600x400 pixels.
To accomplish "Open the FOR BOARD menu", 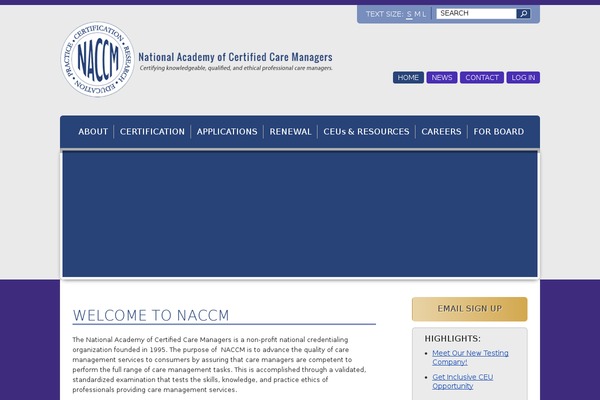I will pyautogui.click(x=499, y=132).
